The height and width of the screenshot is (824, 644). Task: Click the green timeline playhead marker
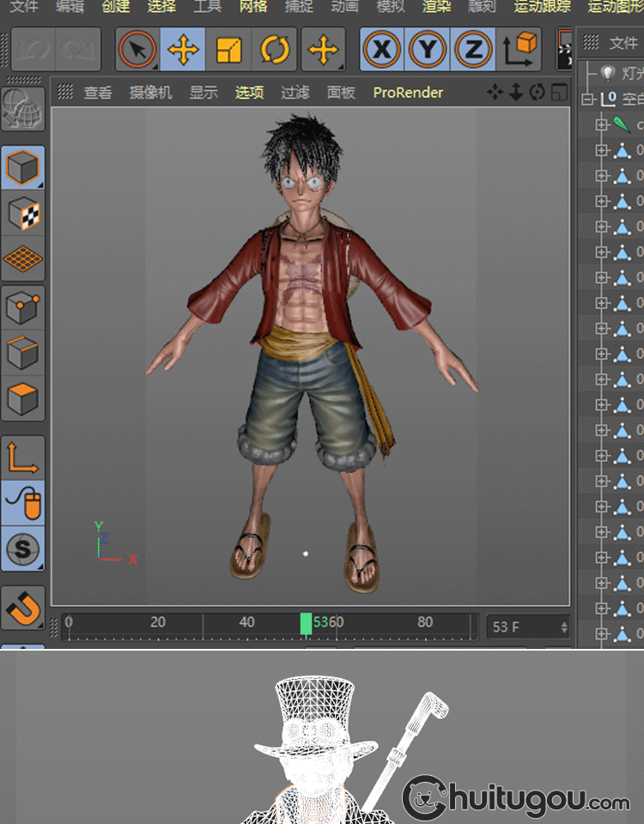pos(306,624)
